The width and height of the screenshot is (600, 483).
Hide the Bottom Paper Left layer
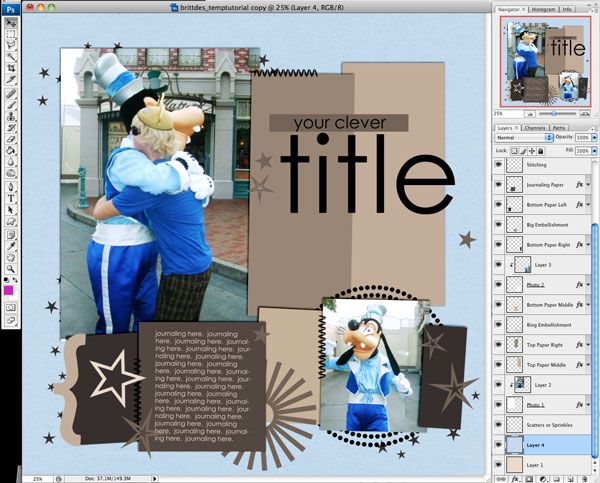(x=498, y=204)
